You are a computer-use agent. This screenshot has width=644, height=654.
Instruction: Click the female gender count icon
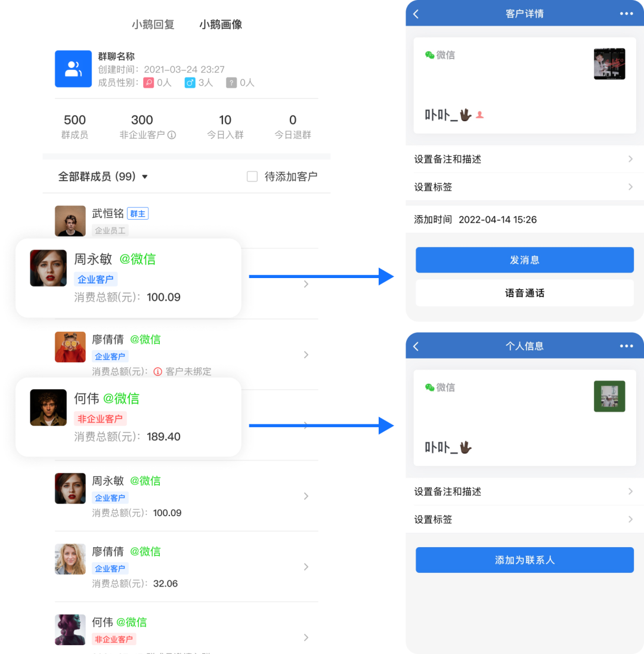click(148, 82)
